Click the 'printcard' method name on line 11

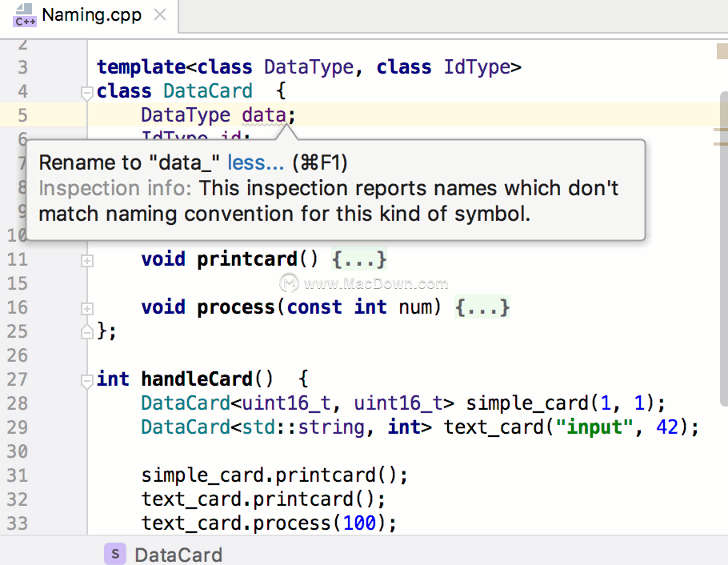tap(247, 259)
